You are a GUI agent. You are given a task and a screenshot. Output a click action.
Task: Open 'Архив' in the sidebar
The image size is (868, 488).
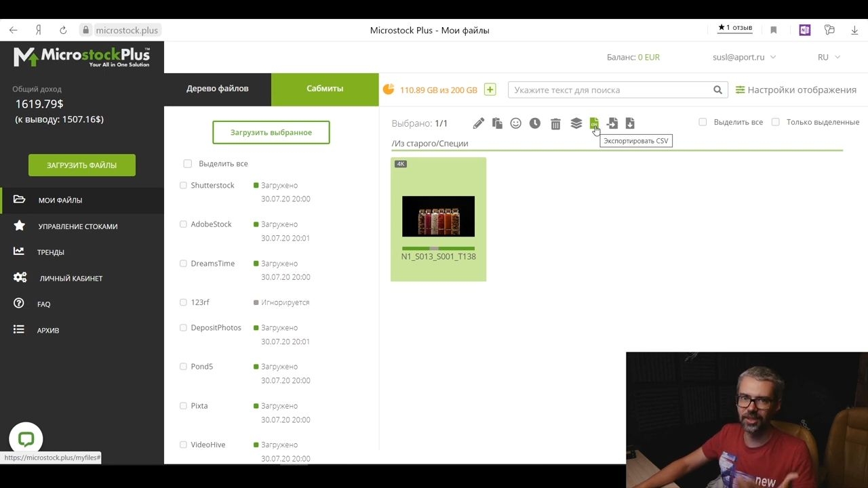click(82, 330)
